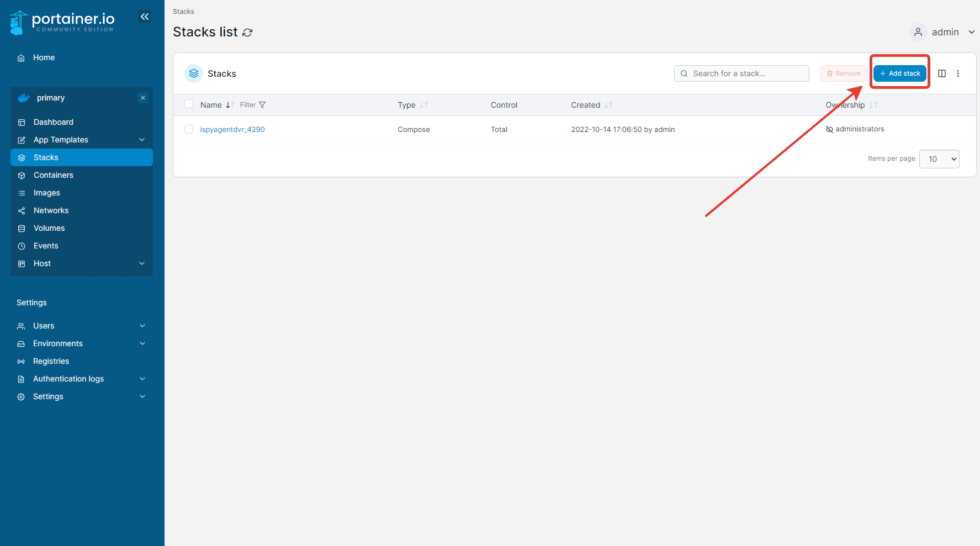Open the Volumes page from the sidebar
The width and height of the screenshot is (980, 546).
(49, 228)
